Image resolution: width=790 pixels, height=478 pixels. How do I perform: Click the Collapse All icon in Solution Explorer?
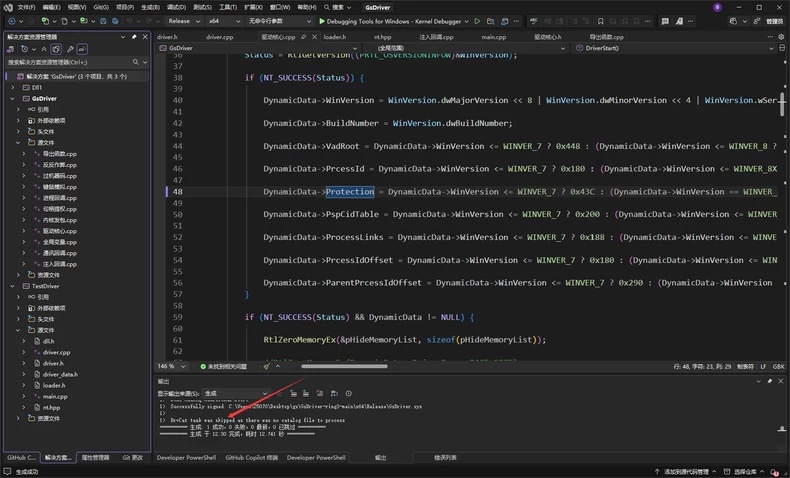(44, 49)
